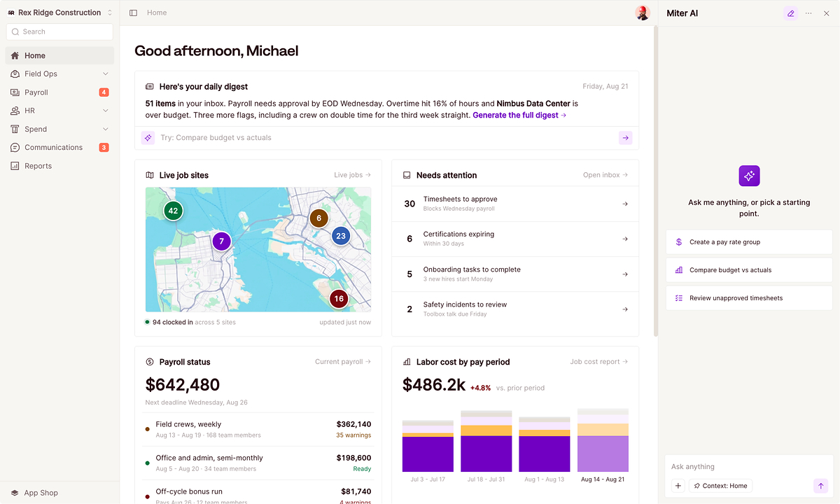The image size is (840, 504).
Task: Close the Miter AI panel
Action: coord(827,13)
